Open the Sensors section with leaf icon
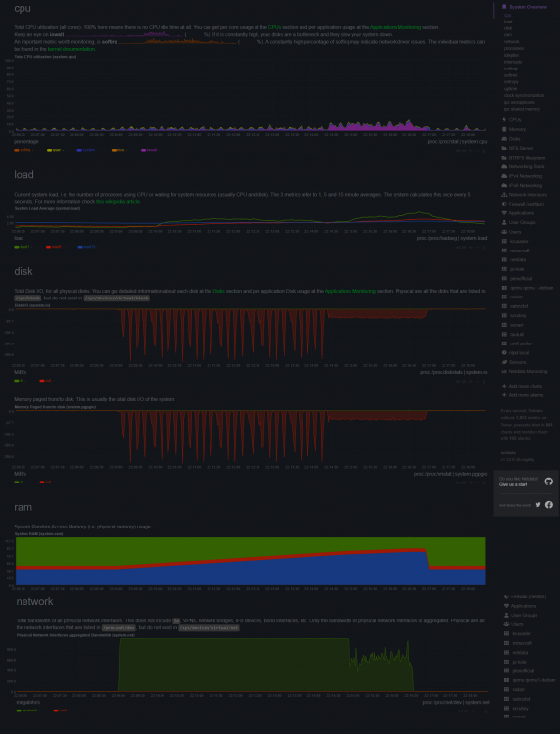 tap(514, 362)
